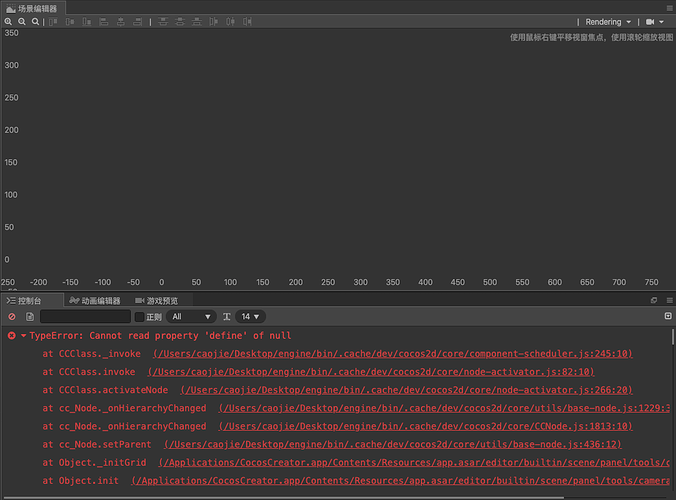This screenshot has height=500, width=676.
Task: Click the red error icon of TypeError
Action: 12,335
